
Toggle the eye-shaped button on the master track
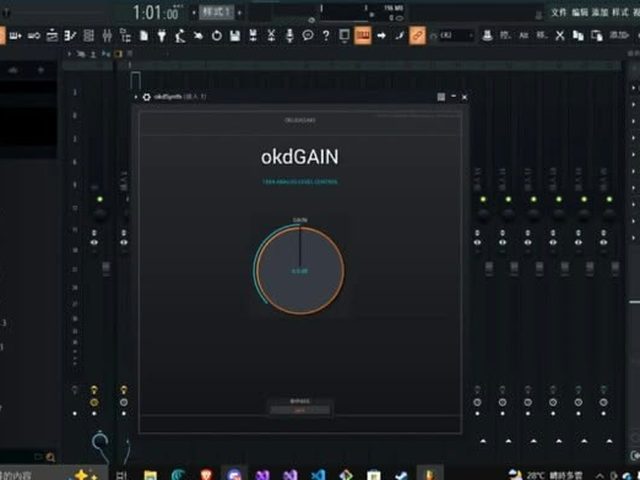click(x=94, y=242)
